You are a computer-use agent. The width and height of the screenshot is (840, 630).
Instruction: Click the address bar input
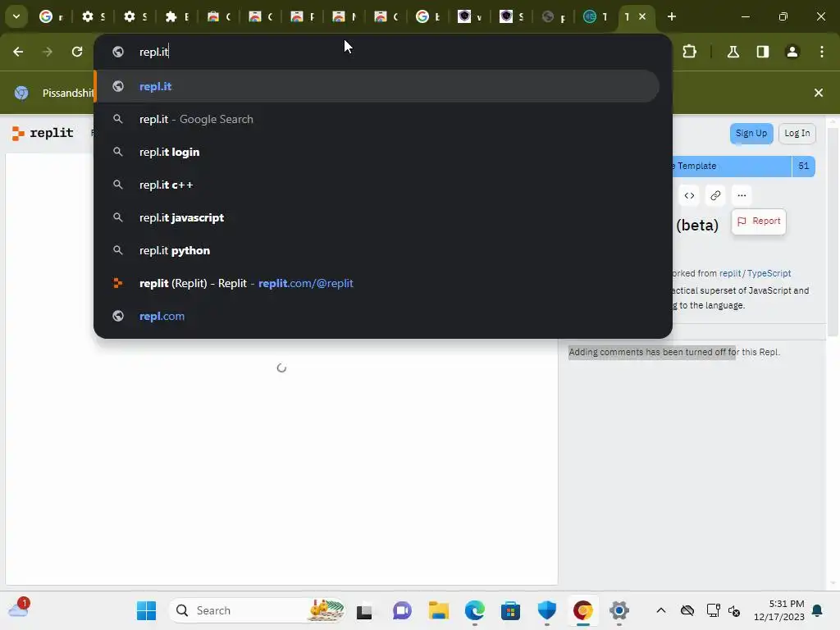pos(383,52)
